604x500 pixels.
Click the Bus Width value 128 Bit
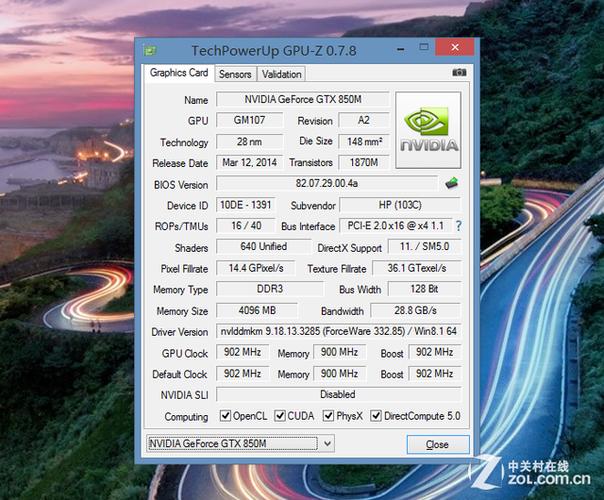click(424, 289)
